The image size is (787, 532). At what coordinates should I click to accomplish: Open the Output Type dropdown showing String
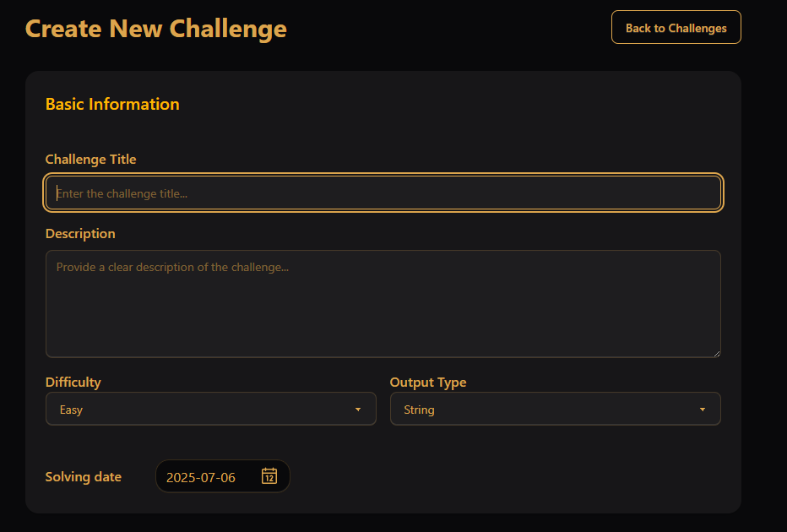click(x=555, y=410)
